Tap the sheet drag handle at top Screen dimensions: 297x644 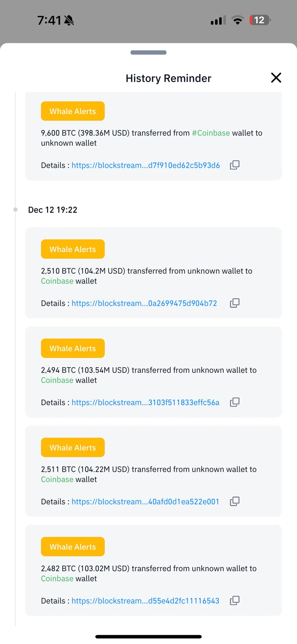click(148, 53)
